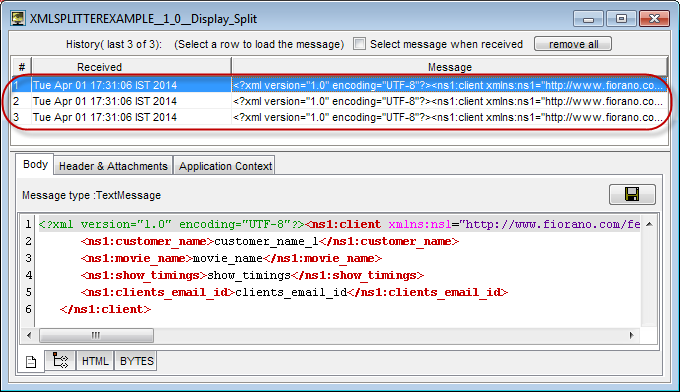The image size is (680, 392).
Task: Click the remove all button
Action: coord(573,44)
